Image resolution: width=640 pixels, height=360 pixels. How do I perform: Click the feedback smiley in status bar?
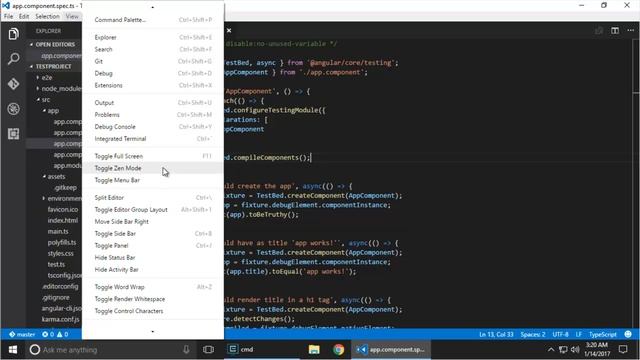pyautogui.click(x=628, y=334)
